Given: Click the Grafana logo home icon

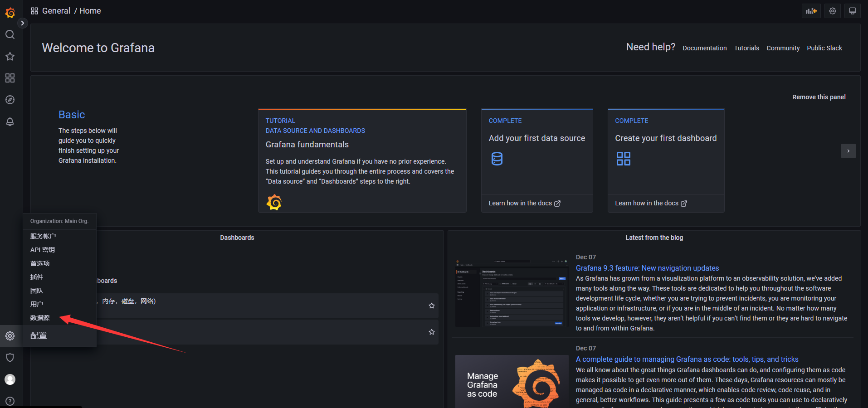Looking at the screenshot, I should pyautogui.click(x=10, y=13).
